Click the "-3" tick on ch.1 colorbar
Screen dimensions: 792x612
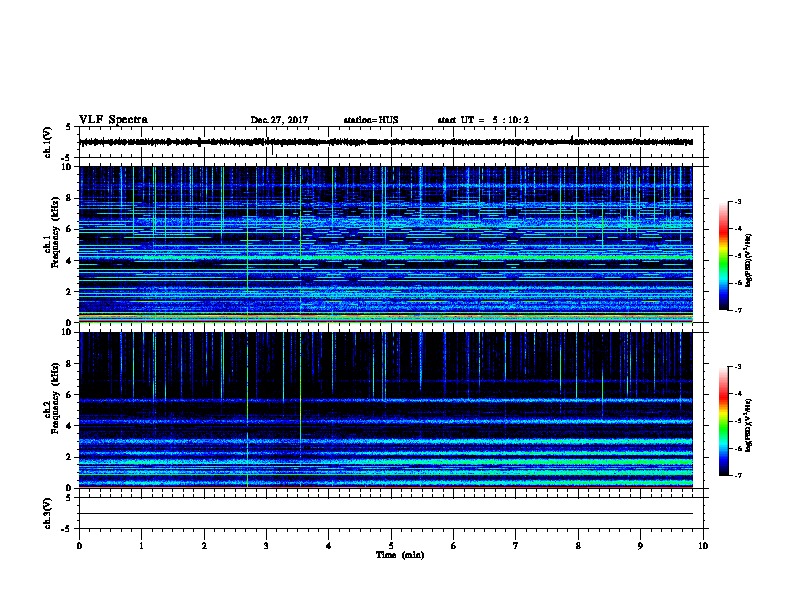pyautogui.click(x=737, y=202)
